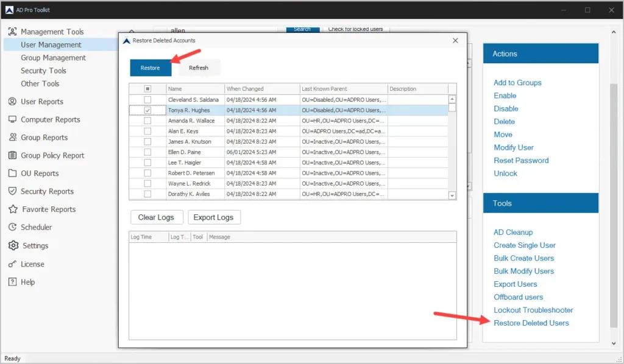The width and height of the screenshot is (624, 364).
Task: Check the box for Alan E. Keys
Action: tap(147, 131)
